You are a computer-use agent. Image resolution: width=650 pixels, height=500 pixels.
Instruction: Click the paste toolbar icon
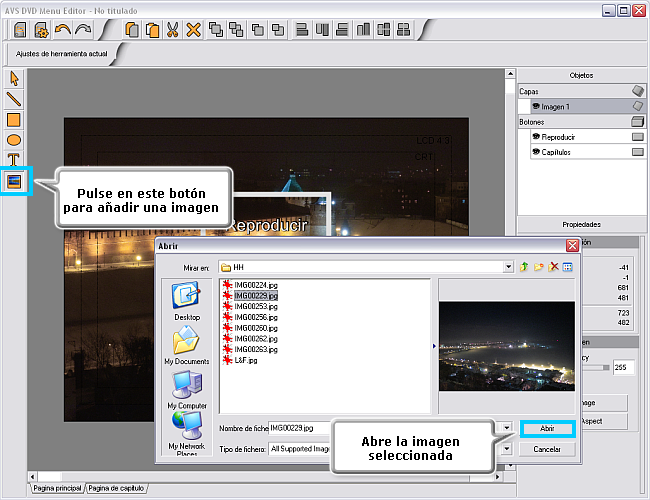click(x=152, y=30)
